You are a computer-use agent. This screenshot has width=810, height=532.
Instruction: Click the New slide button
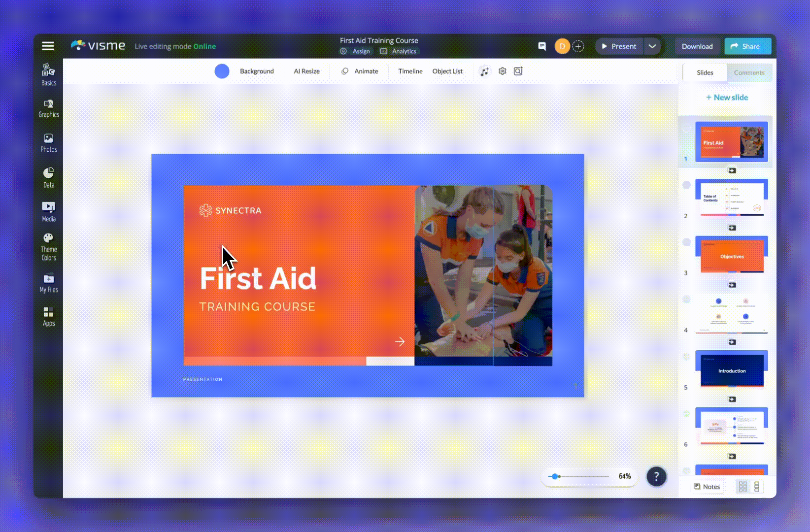click(727, 97)
